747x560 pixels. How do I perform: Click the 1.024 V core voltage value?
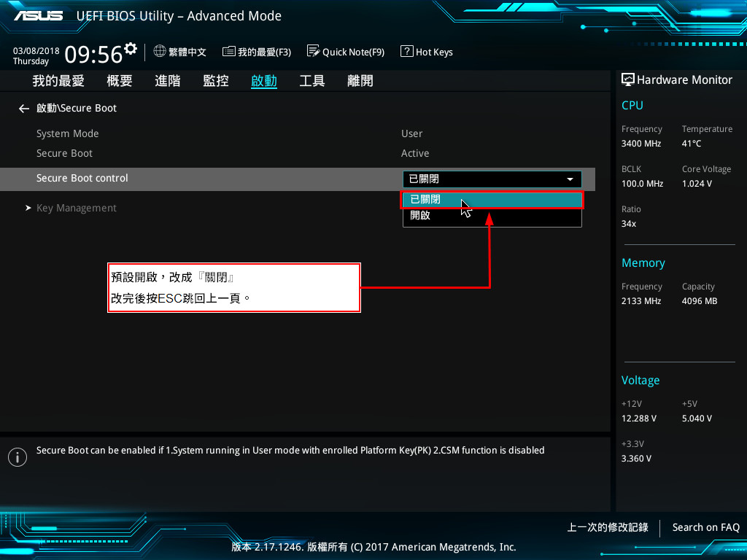pyautogui.click(x=697, y=183)
